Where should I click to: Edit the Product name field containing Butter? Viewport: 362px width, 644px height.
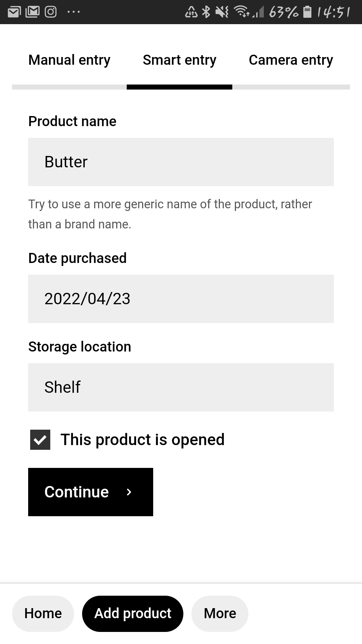point(181,162)
